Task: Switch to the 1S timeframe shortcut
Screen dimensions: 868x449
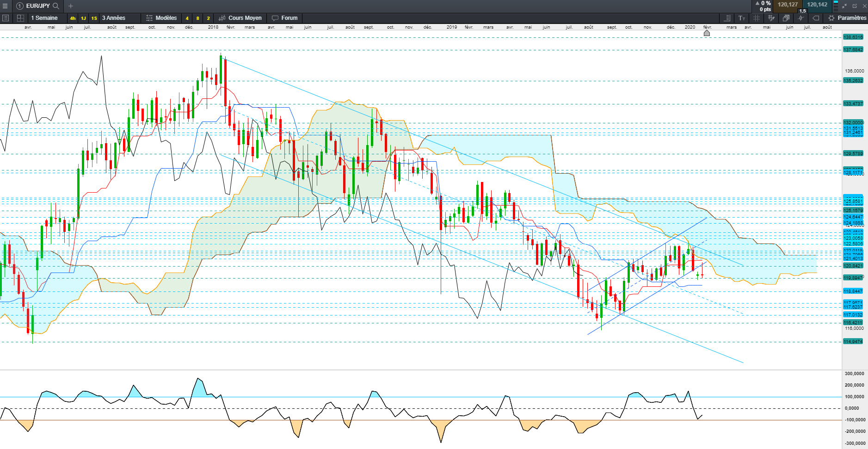Action: coord(94,18)
